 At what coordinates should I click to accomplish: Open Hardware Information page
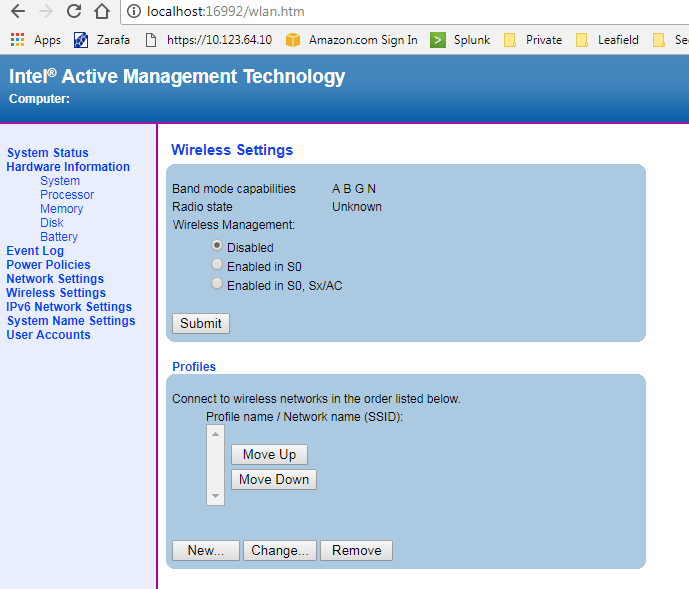[68, 167]
